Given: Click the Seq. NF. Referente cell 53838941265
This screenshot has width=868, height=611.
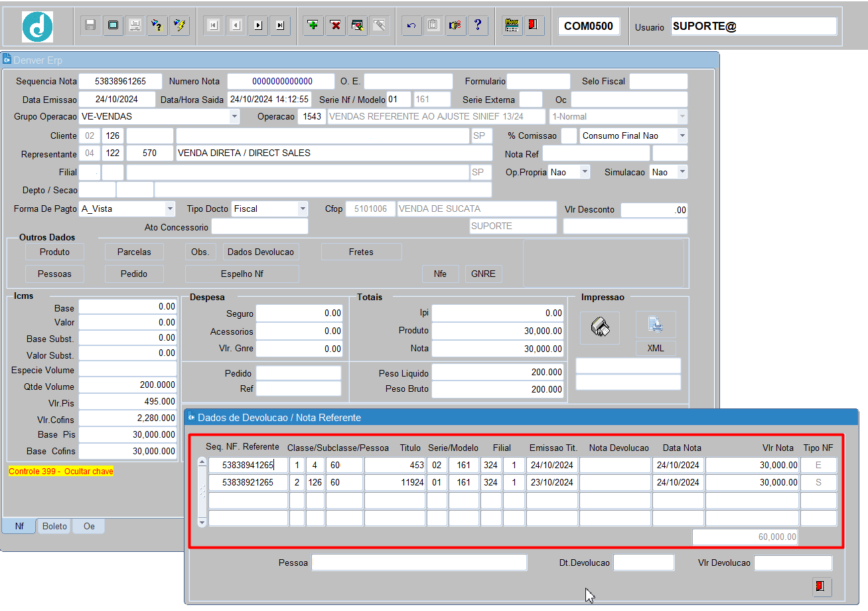Looking at the screenshot, I should coord(248,465).
